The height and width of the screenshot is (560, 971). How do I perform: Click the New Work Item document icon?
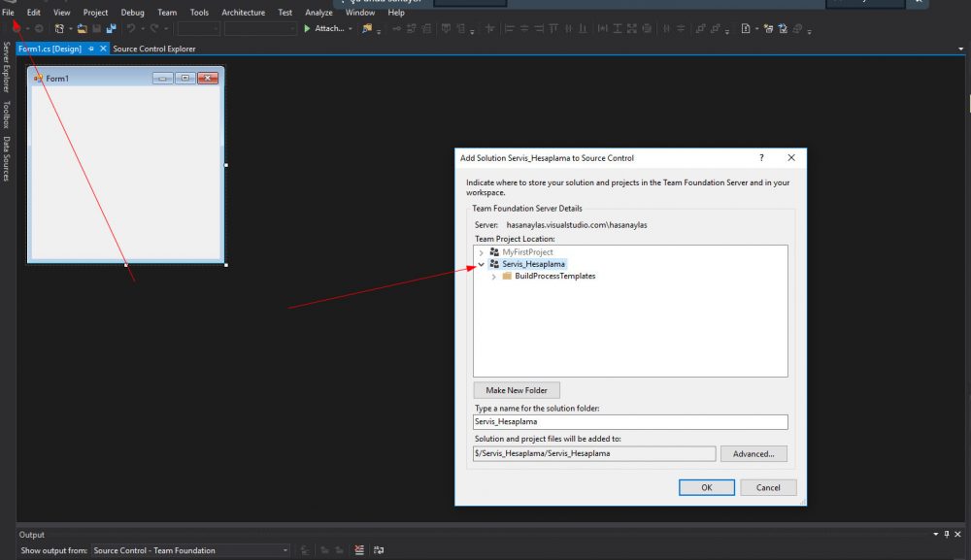(x=746, y=28)
